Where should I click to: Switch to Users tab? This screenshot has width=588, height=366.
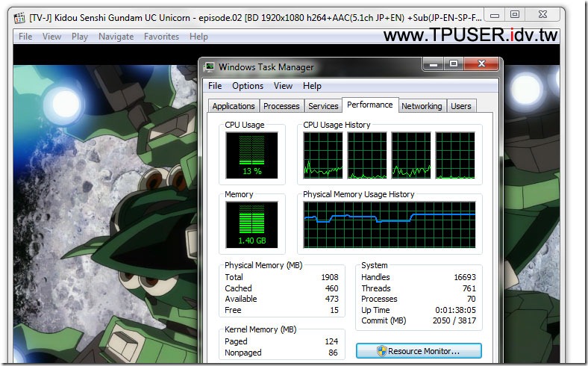pos(460,106)
